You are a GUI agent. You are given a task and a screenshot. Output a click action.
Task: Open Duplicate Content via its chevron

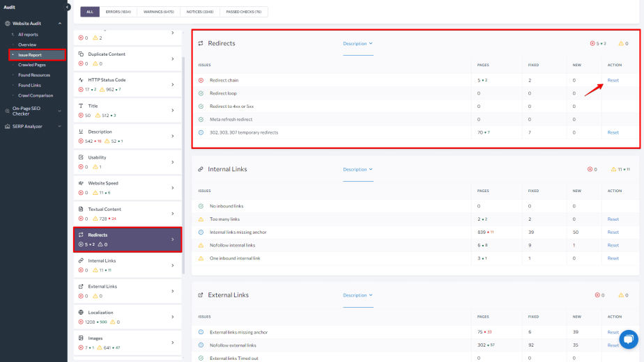[173, 58]
